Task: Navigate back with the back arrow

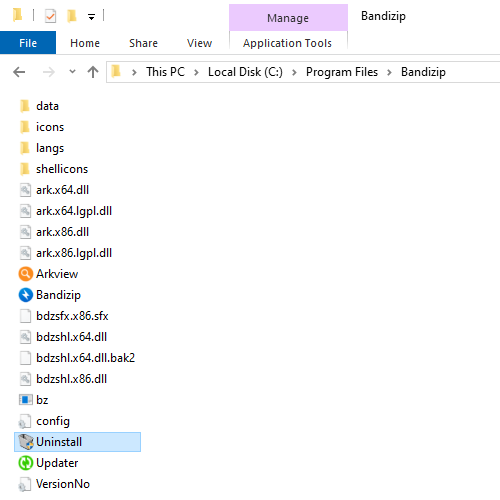Action: 19,72
